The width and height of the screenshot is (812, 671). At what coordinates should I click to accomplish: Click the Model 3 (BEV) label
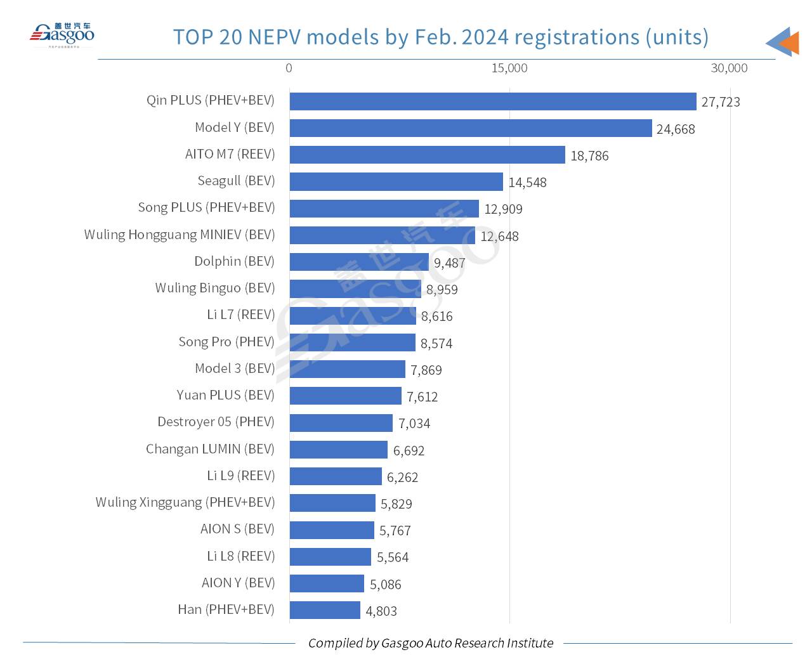235,368
